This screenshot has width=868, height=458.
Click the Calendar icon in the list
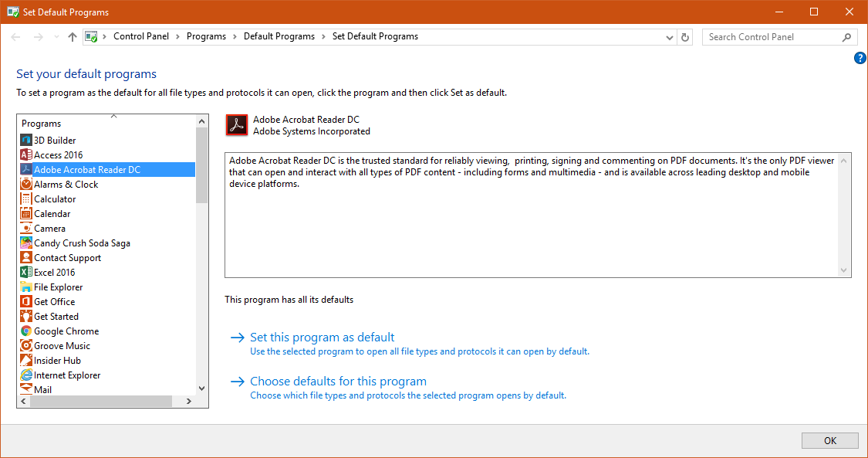pos(26,213)
